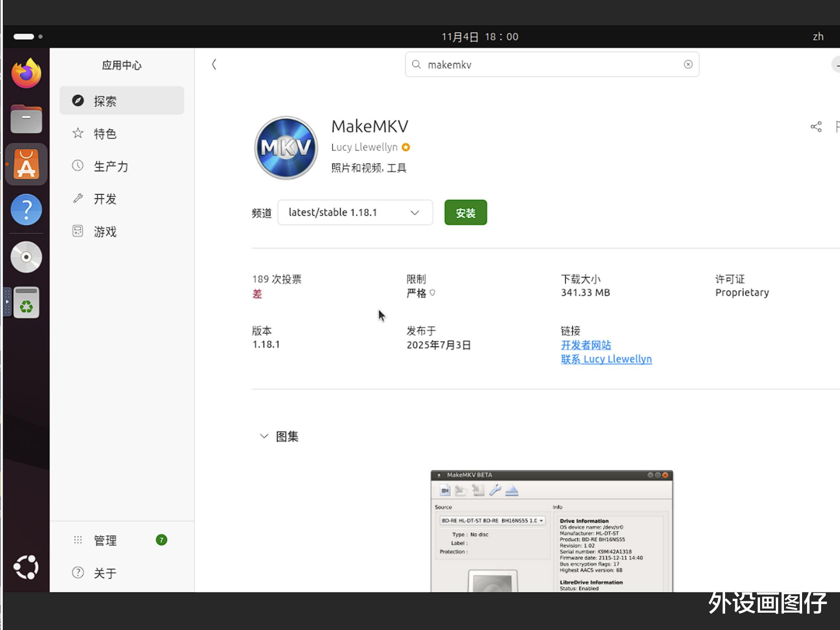Open Firefox from the dock
840x630 pixels.
[26, 74]
